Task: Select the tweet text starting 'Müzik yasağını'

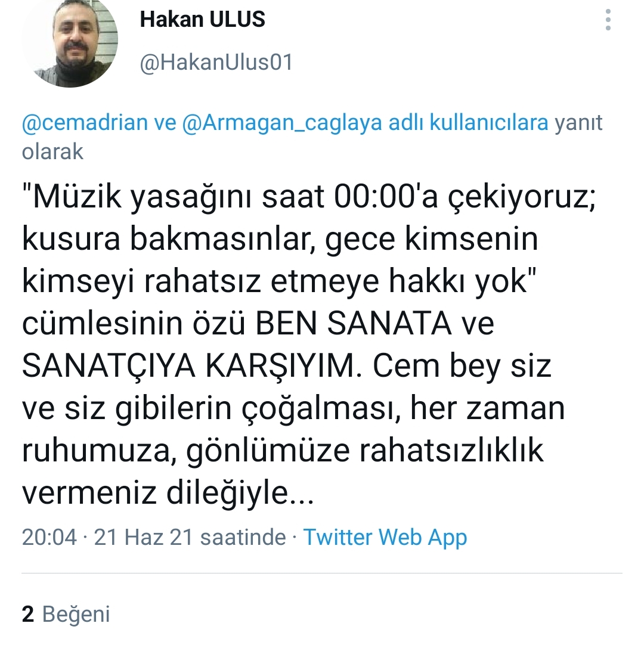Action: coord(309,345)
